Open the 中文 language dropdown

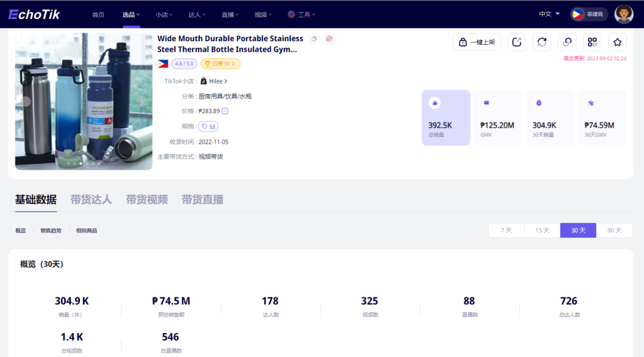549,14
